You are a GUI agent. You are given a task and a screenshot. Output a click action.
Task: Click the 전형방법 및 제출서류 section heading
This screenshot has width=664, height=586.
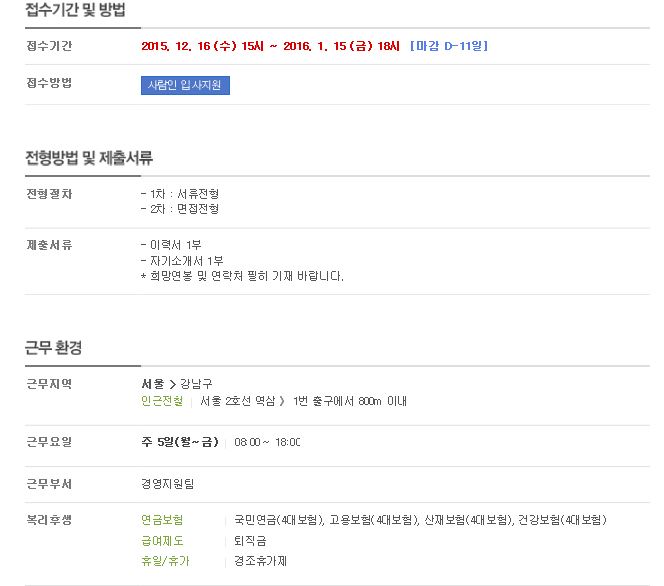coord(89,158)
